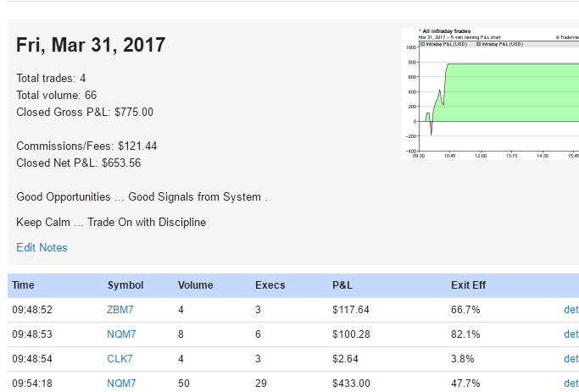Click the $100.28 P&L cell

[x=351, y=334]
